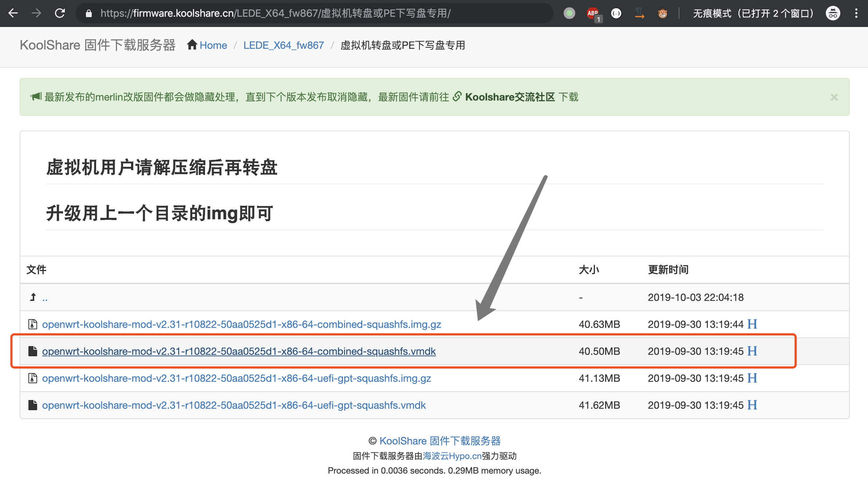Dismiss the green announcement banner

pos(834,97)
